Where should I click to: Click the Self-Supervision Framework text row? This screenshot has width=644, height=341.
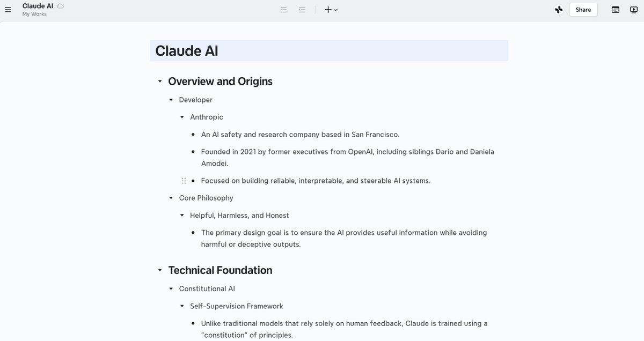click(237, 306)
